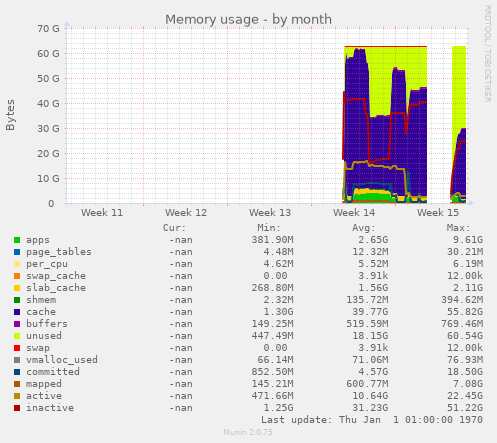Click the 'Week 11' x-axis label
This screenshot has height=443, width=497.
click(x=102, y=213)
